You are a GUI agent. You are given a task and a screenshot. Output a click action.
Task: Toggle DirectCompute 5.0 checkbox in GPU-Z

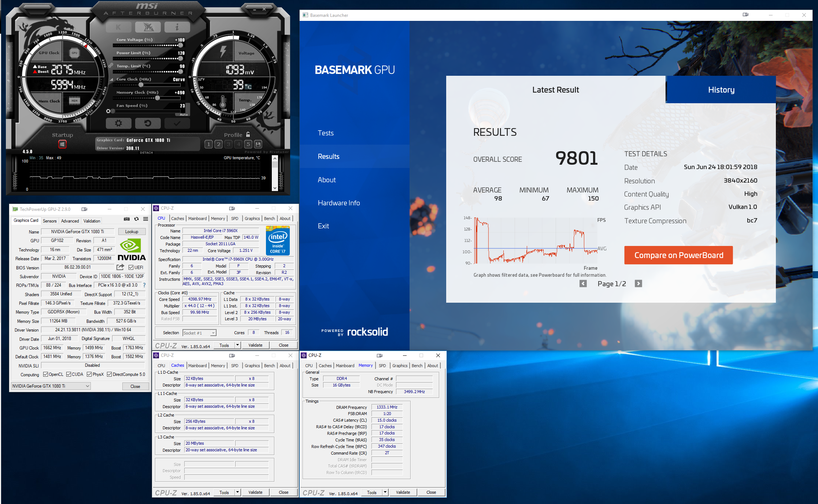pos(109,374)
